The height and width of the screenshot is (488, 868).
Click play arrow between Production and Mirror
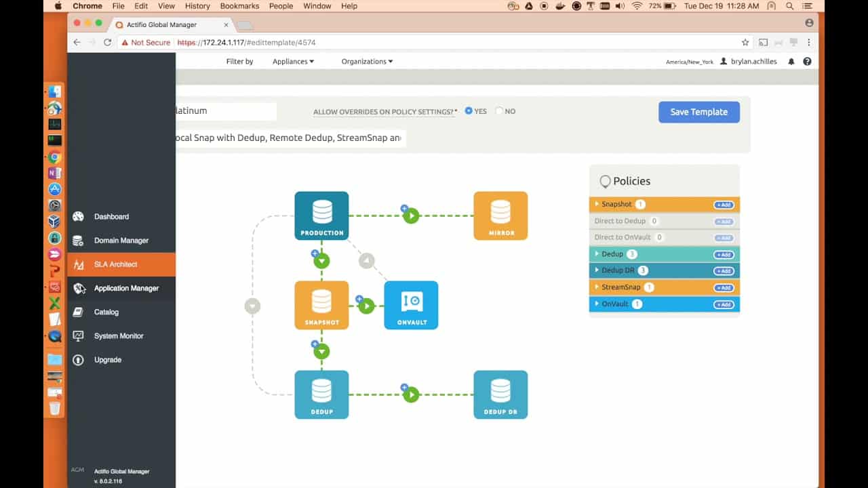click(411, 216)
